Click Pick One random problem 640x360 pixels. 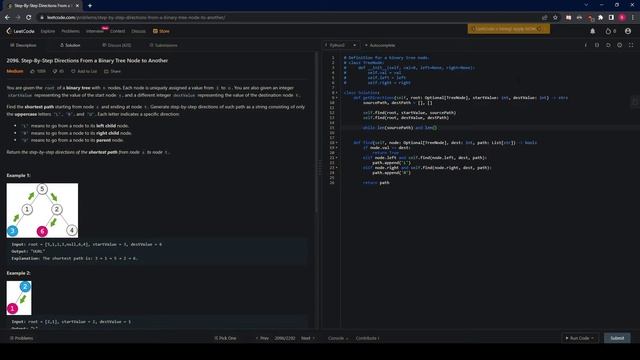tap(225, 338)
